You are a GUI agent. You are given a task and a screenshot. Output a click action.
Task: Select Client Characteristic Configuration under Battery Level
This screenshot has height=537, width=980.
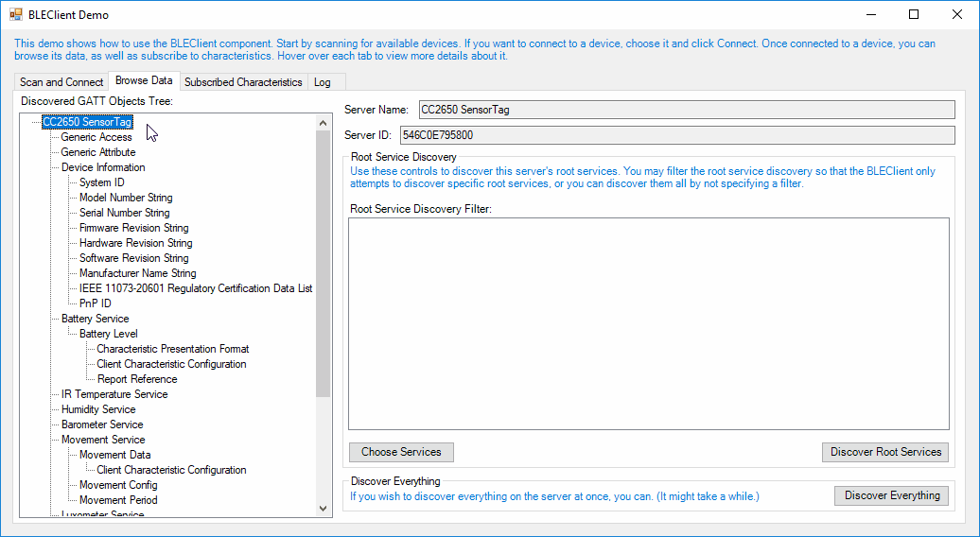click(x=171, y=363)
